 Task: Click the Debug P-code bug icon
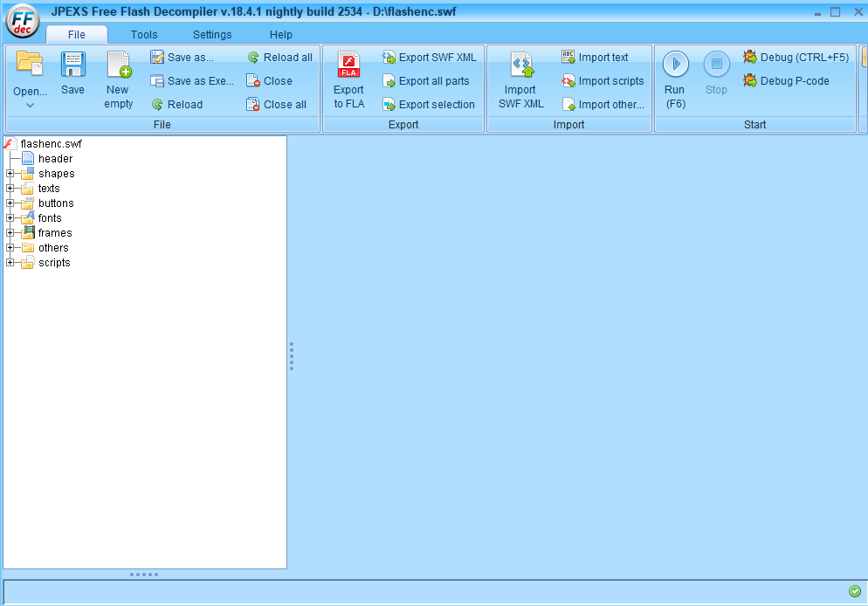750,80
